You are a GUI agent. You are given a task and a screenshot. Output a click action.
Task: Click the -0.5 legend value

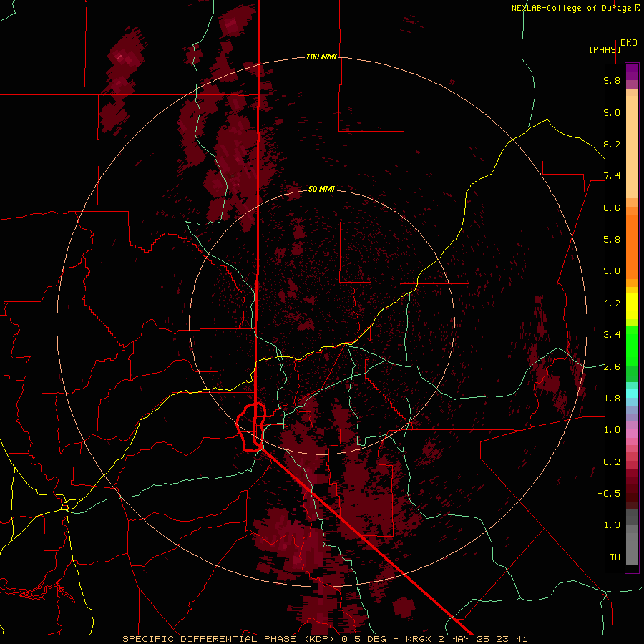pos(609,494)
